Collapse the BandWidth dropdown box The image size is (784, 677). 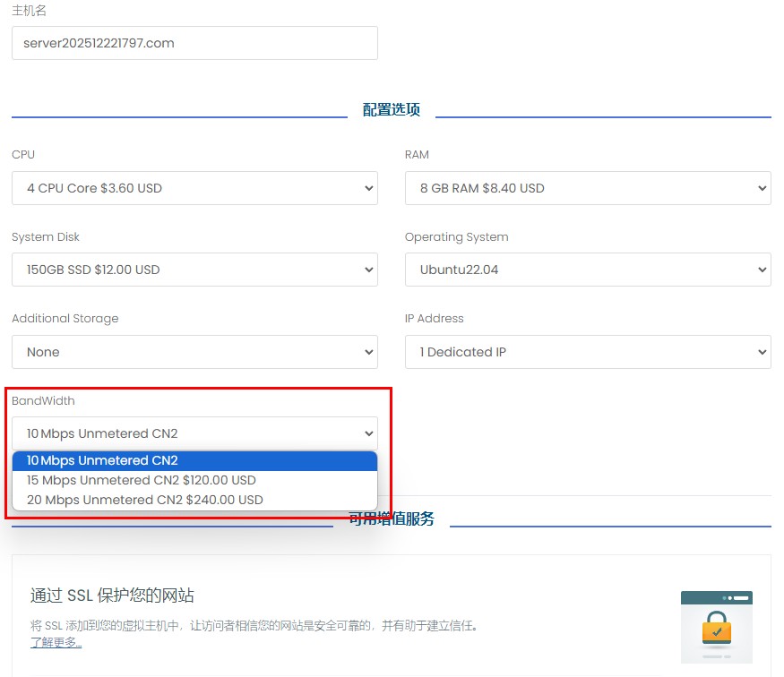tap(194, 433)
